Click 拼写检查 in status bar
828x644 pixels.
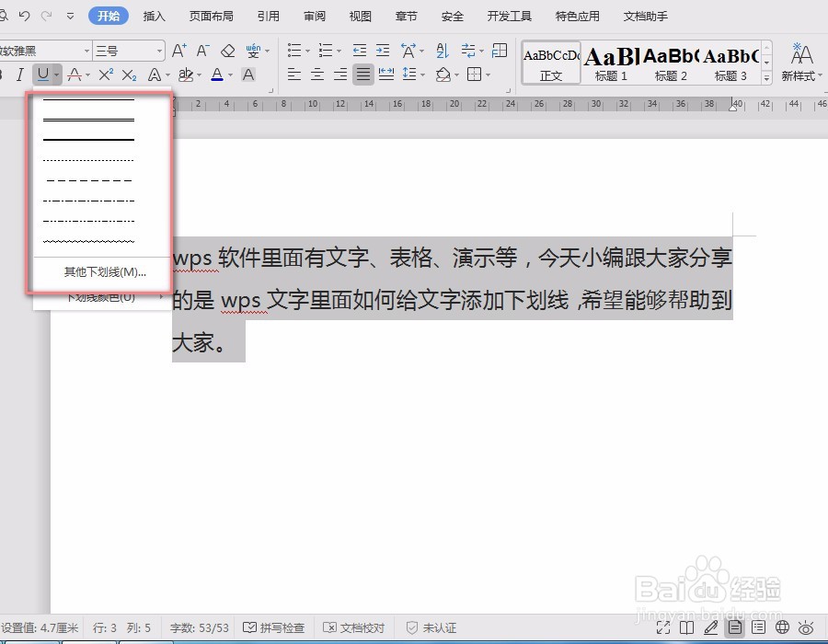(x=273, y=628)
